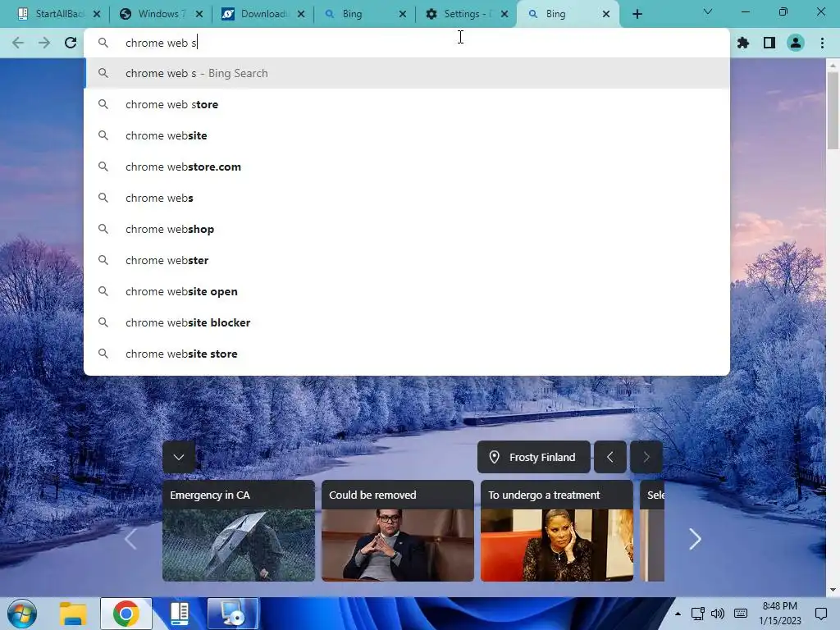Open the profile avatar menu
This screenshot has width=840, height=630.
tap(796, 43)
